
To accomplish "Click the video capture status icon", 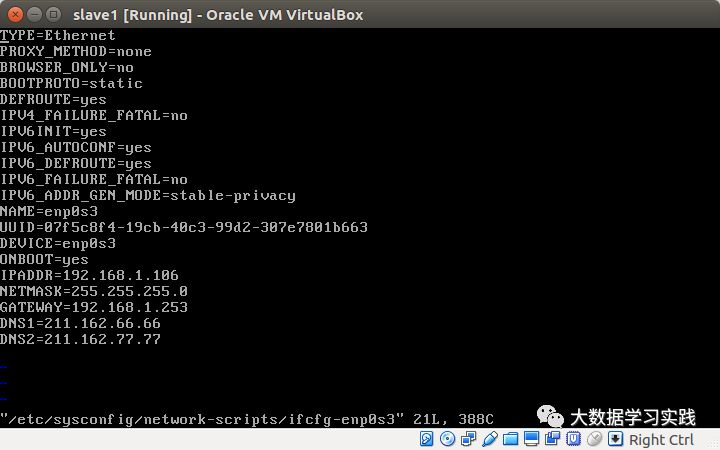I will [x=552, y=439].
